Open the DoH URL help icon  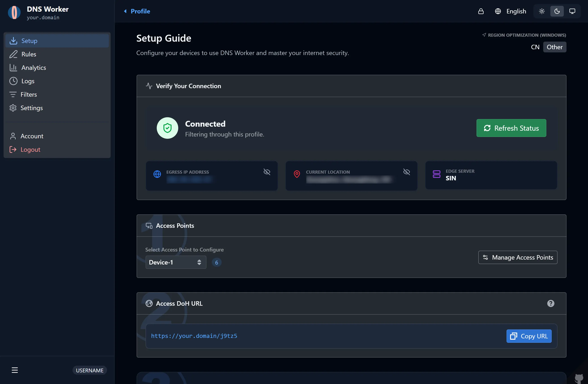pos(550,303)
